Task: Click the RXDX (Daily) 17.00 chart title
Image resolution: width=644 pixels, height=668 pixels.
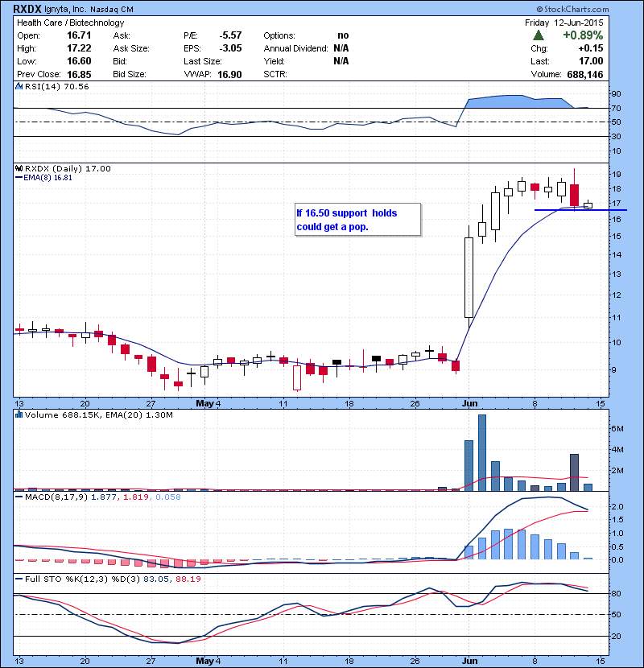Action: pos(68,168)
